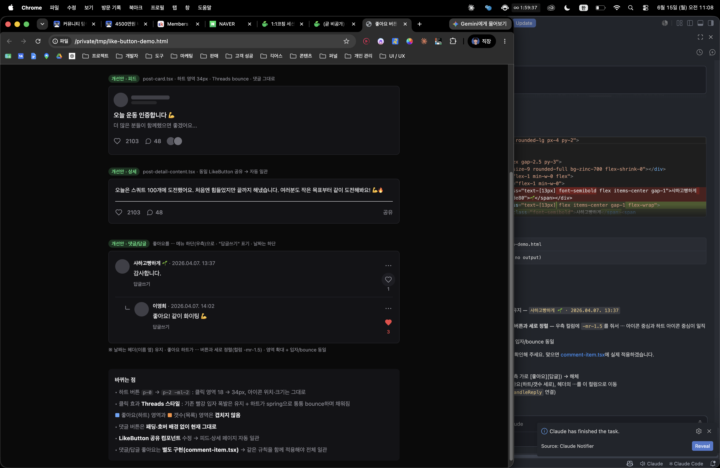The height and width of the screenshot is (468, 720).
Task: Click the 공유 share link in post detail
Action: 388,212
